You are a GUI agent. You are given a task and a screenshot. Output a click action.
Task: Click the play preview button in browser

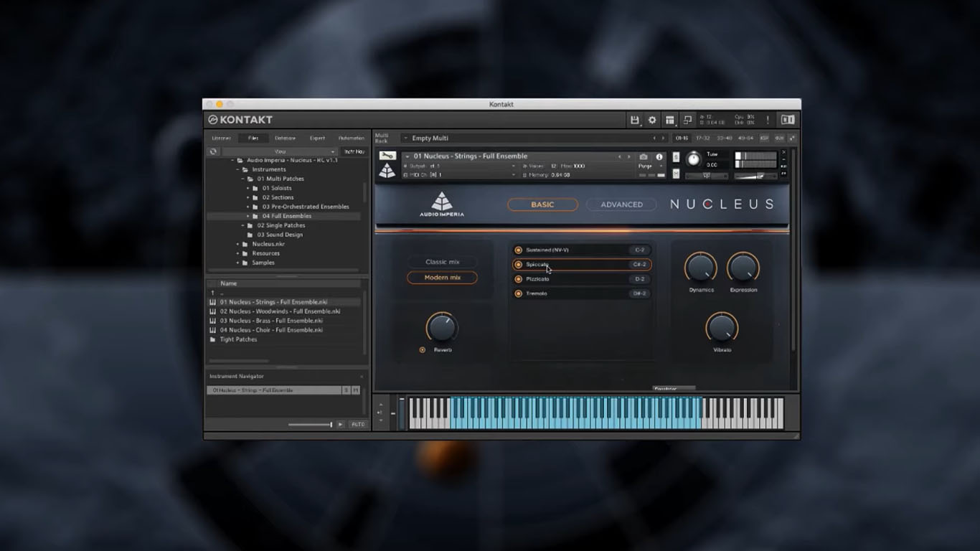(340, 425)
